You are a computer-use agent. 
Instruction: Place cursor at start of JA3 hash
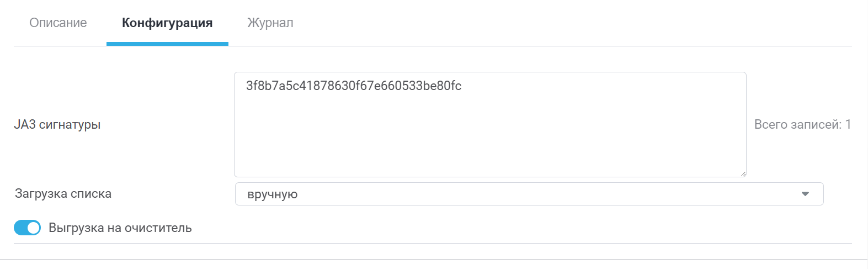click(247, 86)
